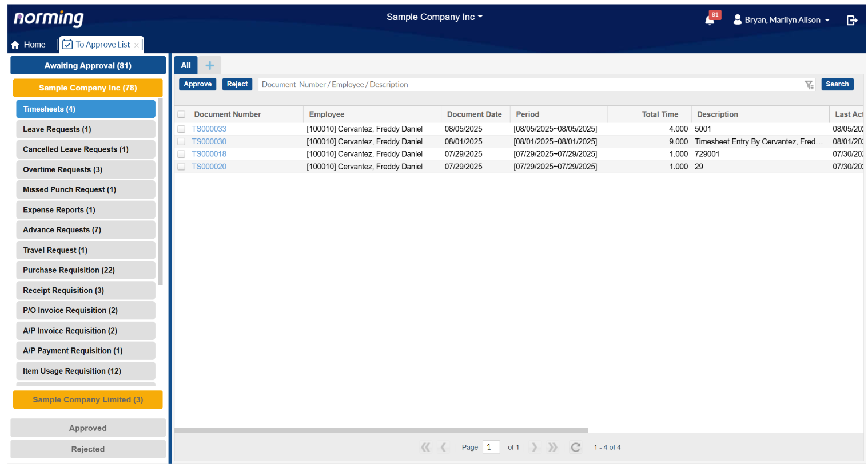Refresh the list using the reload icon

tap(575, 447)
